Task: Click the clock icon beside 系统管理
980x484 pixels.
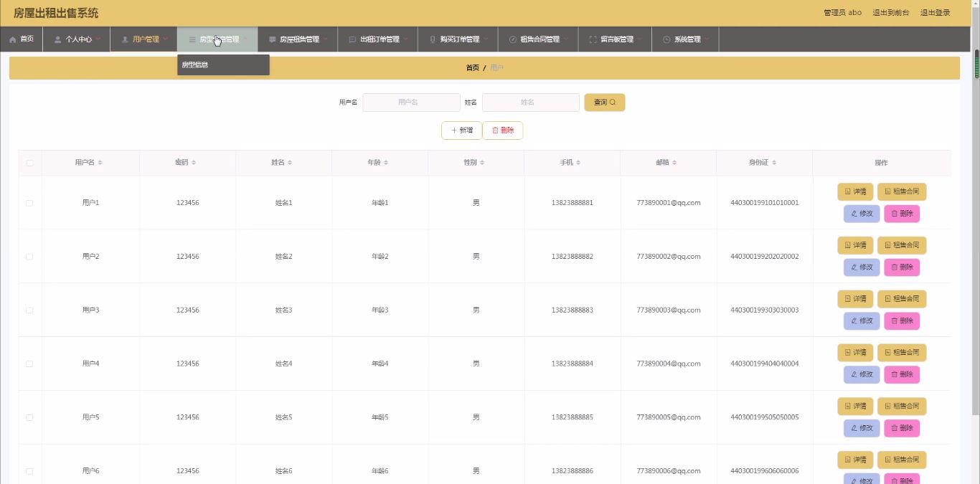Action: click(x=666, y=39)
